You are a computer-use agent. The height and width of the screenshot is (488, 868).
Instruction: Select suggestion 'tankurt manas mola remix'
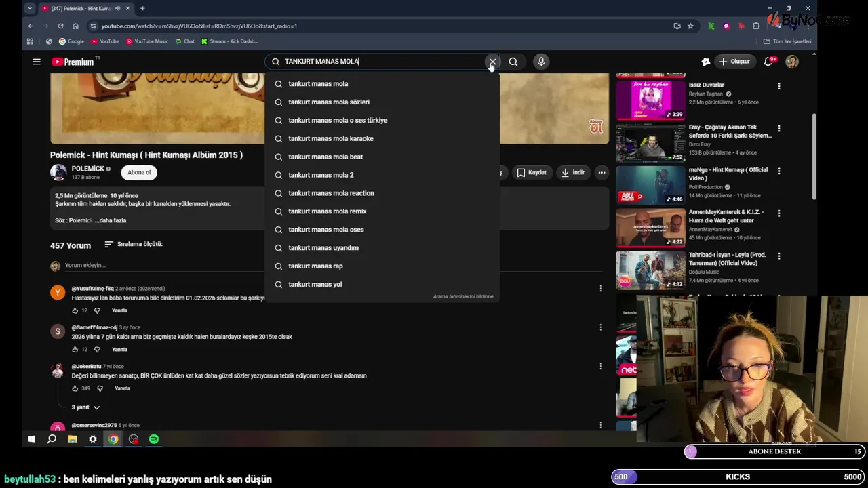click(x=382, y=212)
